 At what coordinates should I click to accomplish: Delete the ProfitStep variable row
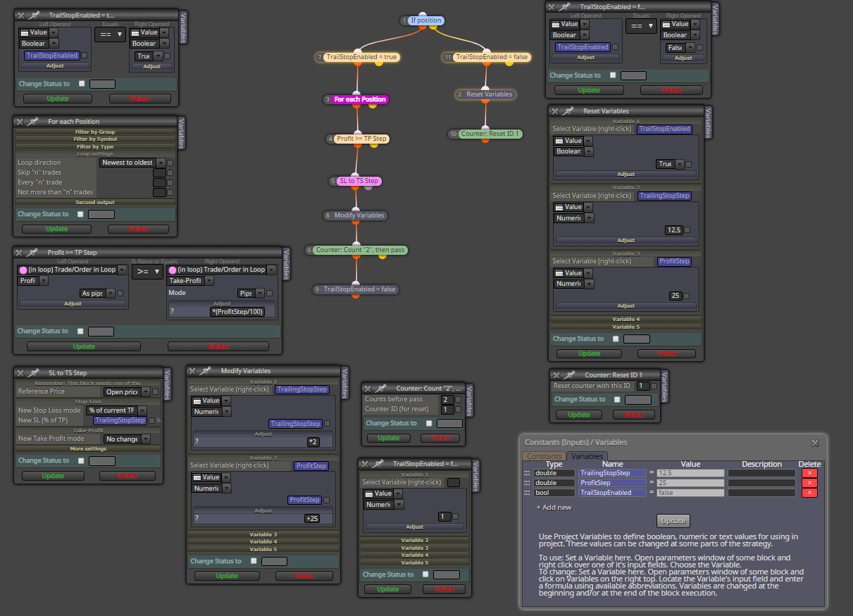click(x=809, y=483)
